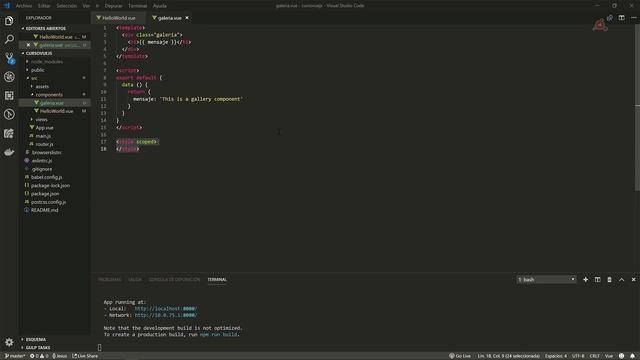
Task: Open the Network http://10.0.75.1:8080 link in terminal
Action: tap(166, 315)
